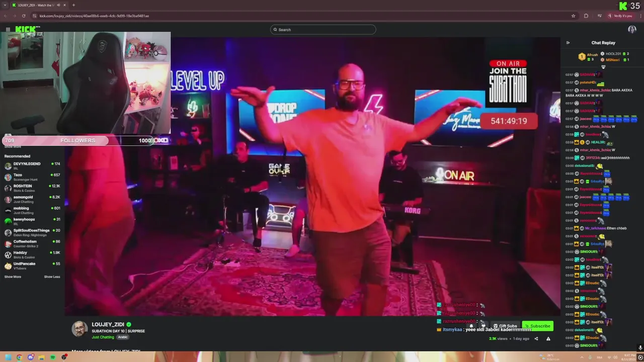Open mobbing recommended channel
The height and width of the screenshot is (362, 644).
tap(32, 210)
